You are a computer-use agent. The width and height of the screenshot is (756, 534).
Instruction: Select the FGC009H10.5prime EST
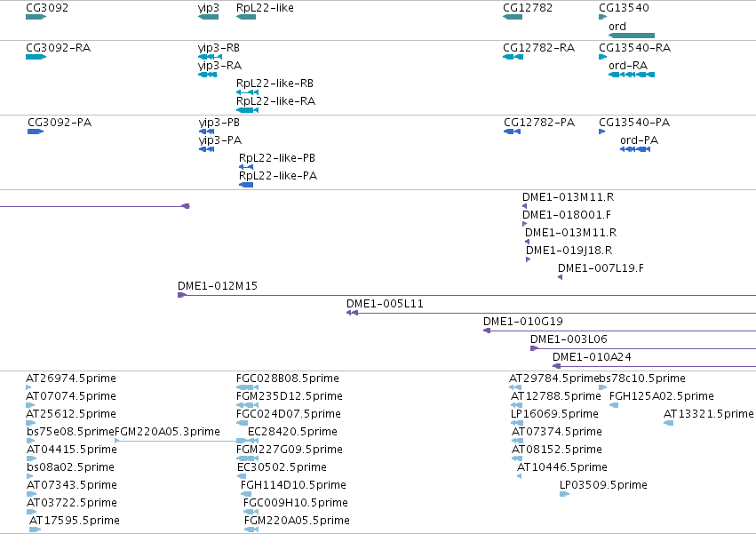[251, 513]
